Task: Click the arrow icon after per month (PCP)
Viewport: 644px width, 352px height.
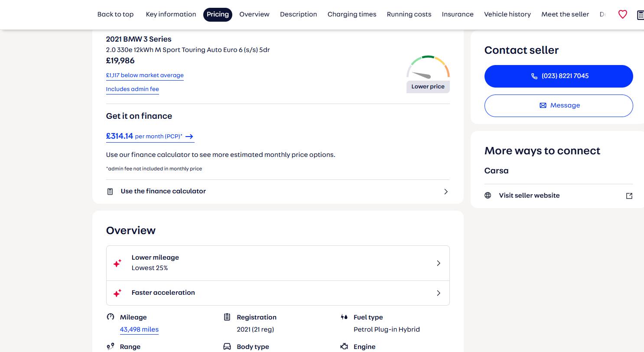Action: click(189, 137)
